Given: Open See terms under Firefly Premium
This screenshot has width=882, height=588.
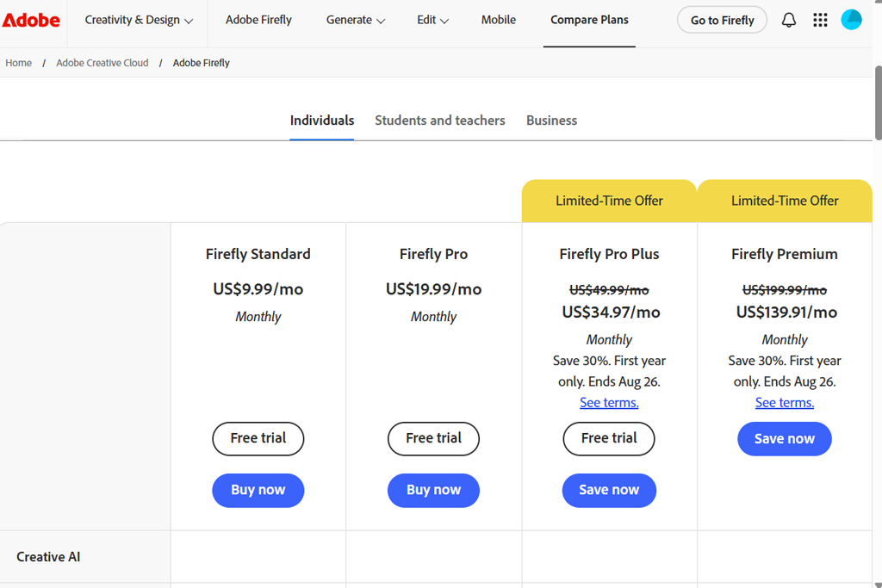Looking at the screenshot, I should [785, 403].
